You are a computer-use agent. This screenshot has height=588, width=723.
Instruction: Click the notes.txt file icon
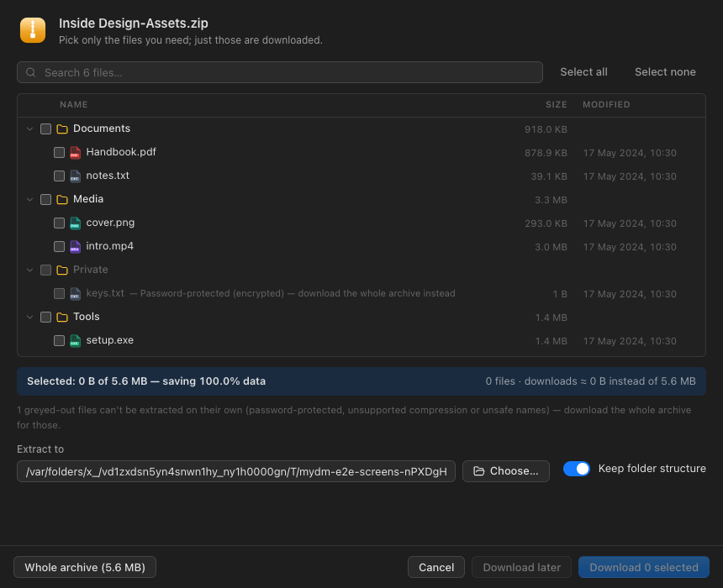(x=75, y=176)
